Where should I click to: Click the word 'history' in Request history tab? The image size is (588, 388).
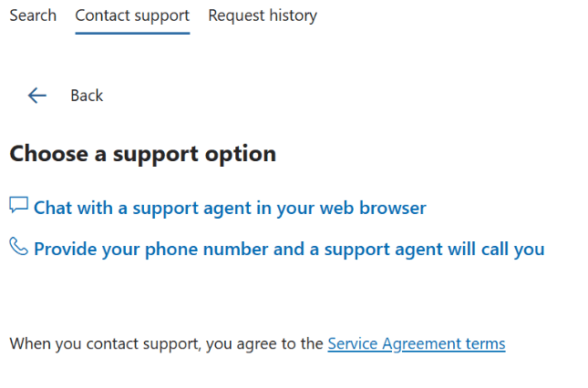click(292, 15)
